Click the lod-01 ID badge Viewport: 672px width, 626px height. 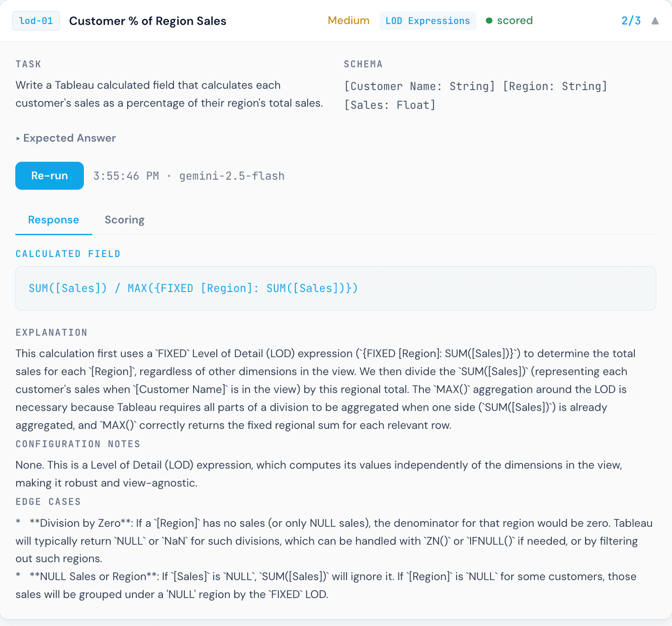[x=36, y=21]
